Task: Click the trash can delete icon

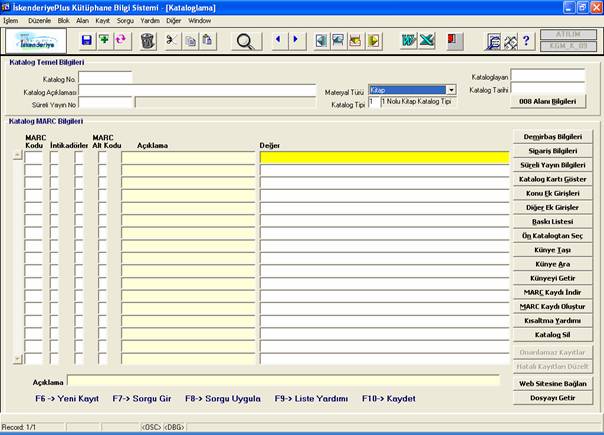Action: pyautogui.click(x=148, y=40)
